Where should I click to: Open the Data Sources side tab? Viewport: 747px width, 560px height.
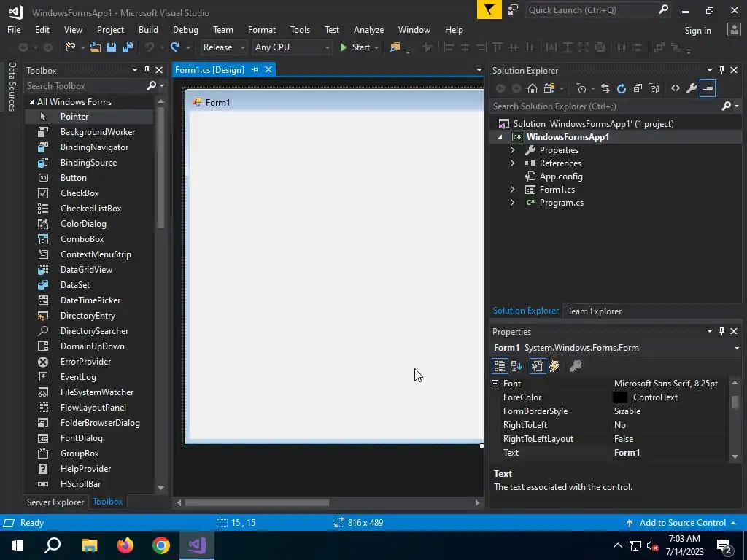12,87
